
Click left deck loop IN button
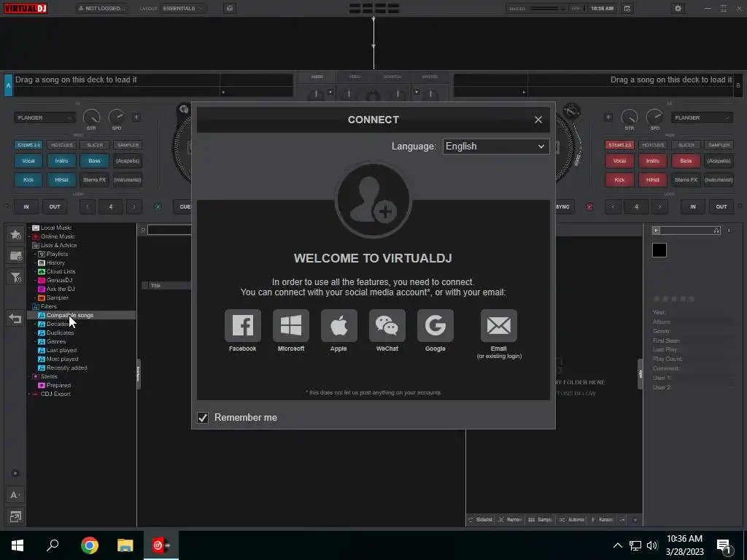(x=26, y=206)
